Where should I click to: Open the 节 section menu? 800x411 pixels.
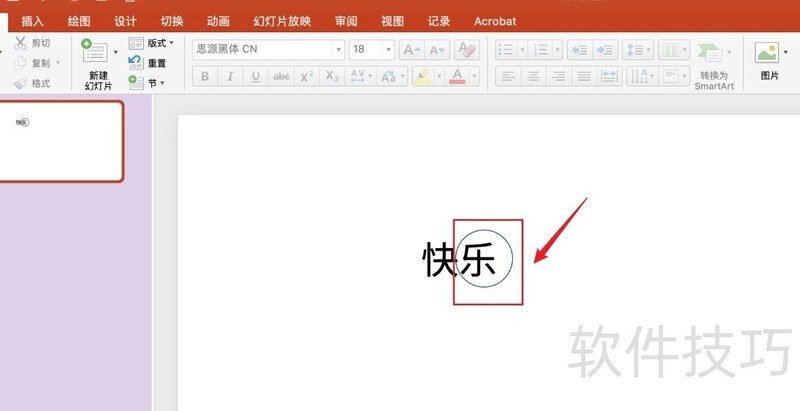pyautogui.click(x=147, y=83)
